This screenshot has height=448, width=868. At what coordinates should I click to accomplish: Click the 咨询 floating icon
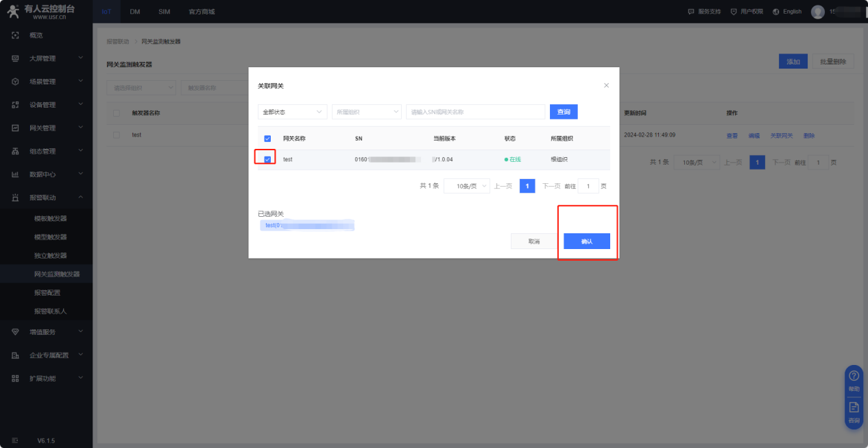[x=854, y=408]
